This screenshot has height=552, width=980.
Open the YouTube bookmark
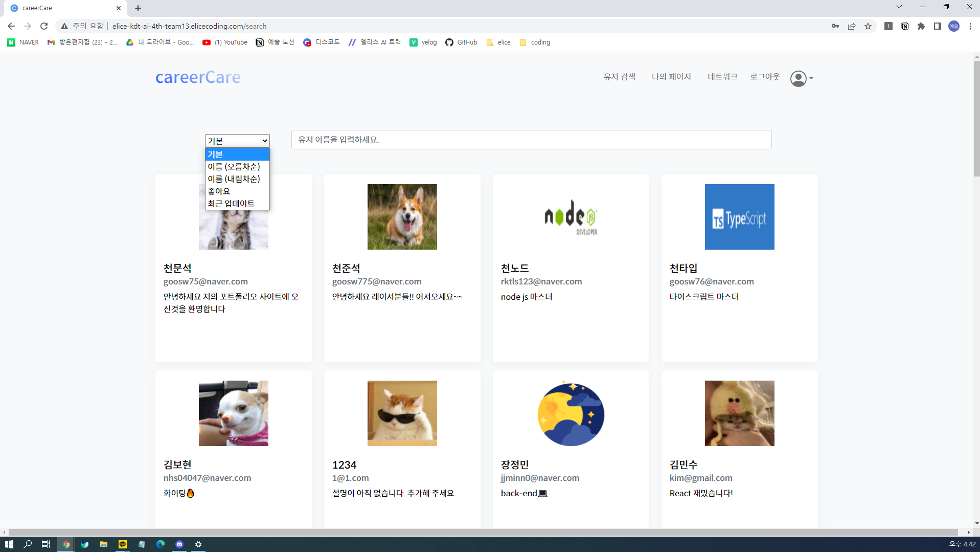[x=225, y=42]
